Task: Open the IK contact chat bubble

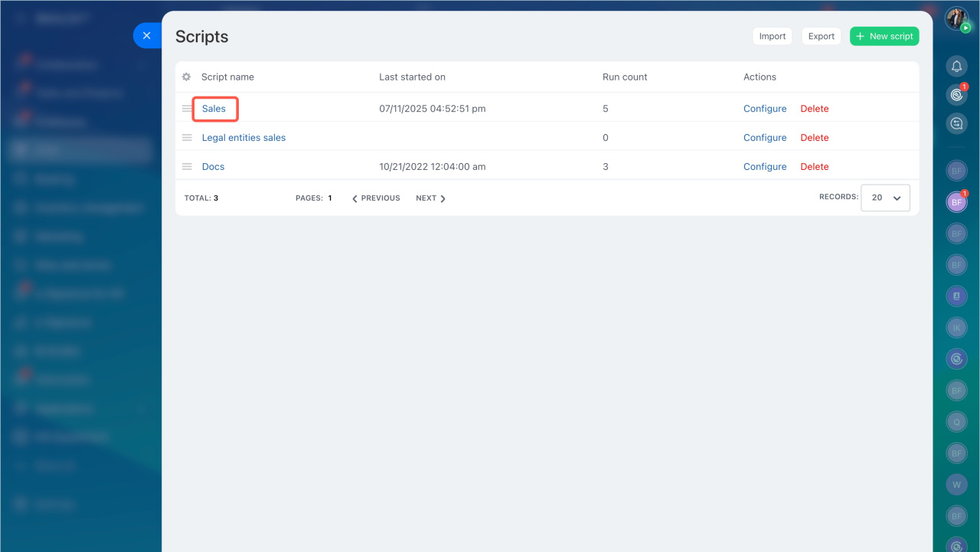Action: (956, 328)
